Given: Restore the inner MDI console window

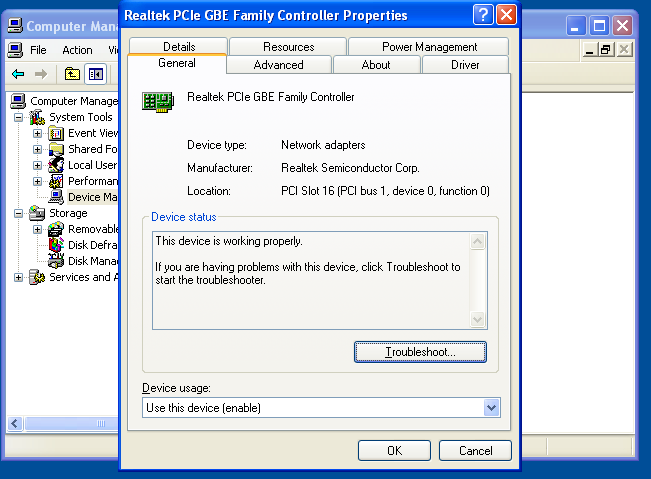Looking at the screenshot, I should pyautogui.click(x=606, y=50).
